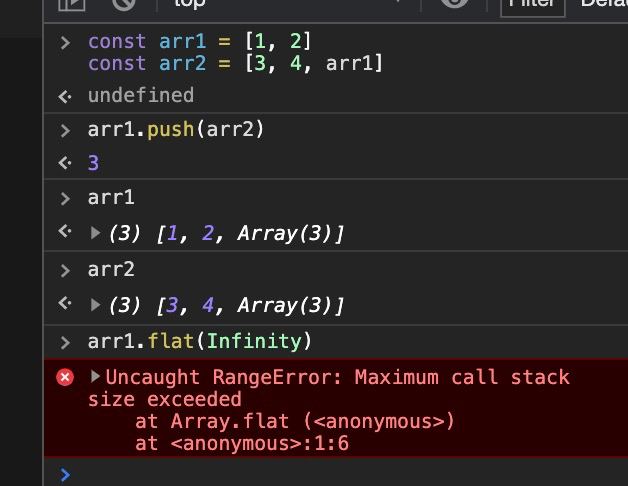Click the standalone 'arr1' input line
Image resolution: width=628 pixels, height=486 pixels.
[111, 198]
